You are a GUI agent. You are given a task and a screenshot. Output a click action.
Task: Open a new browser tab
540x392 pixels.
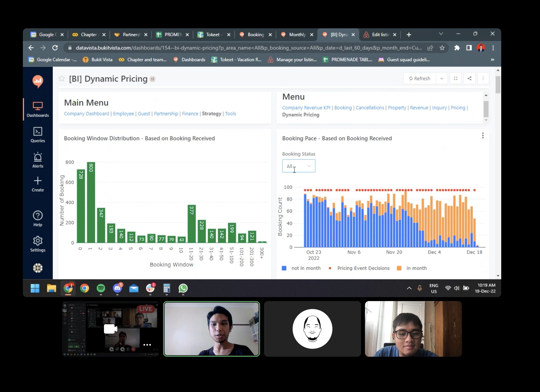tap(409, 35)
